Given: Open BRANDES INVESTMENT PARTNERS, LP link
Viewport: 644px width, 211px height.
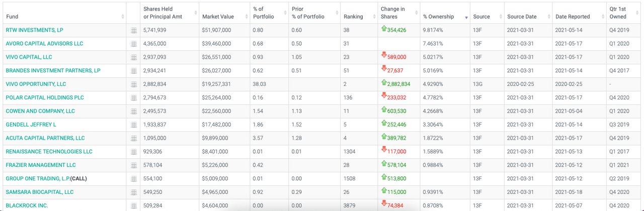Looking at the screenshot, I should pos(53,71).
